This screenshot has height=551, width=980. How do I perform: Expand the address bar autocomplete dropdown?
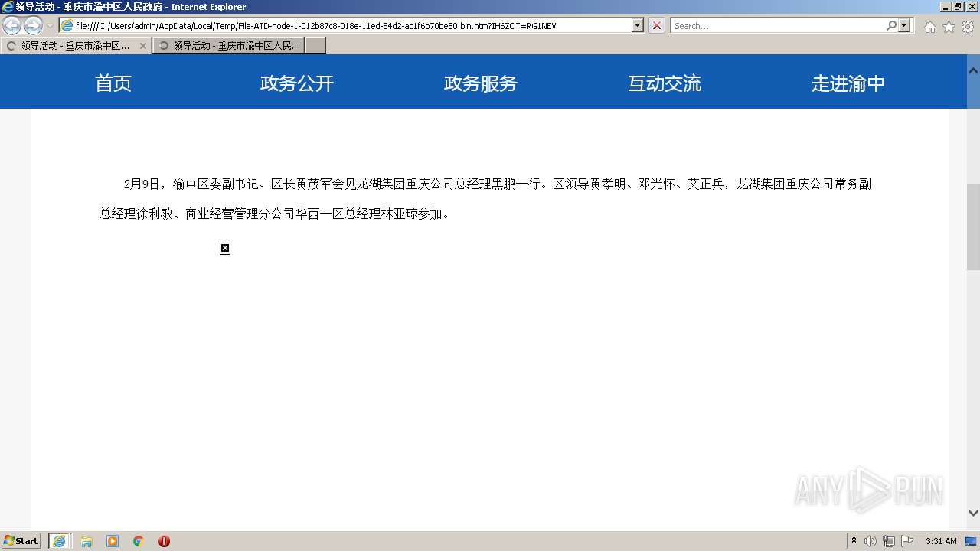(638, 25)
